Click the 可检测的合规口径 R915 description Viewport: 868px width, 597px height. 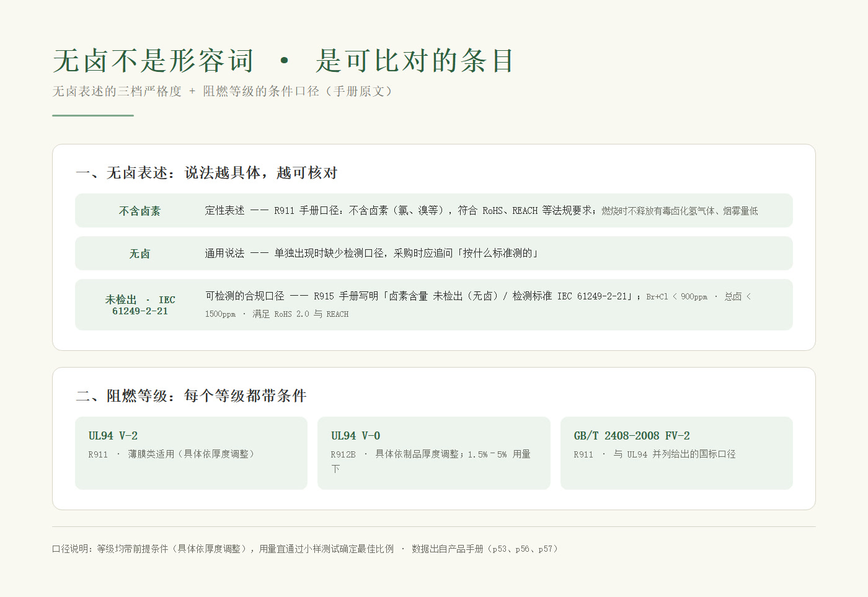pos(478,305)
